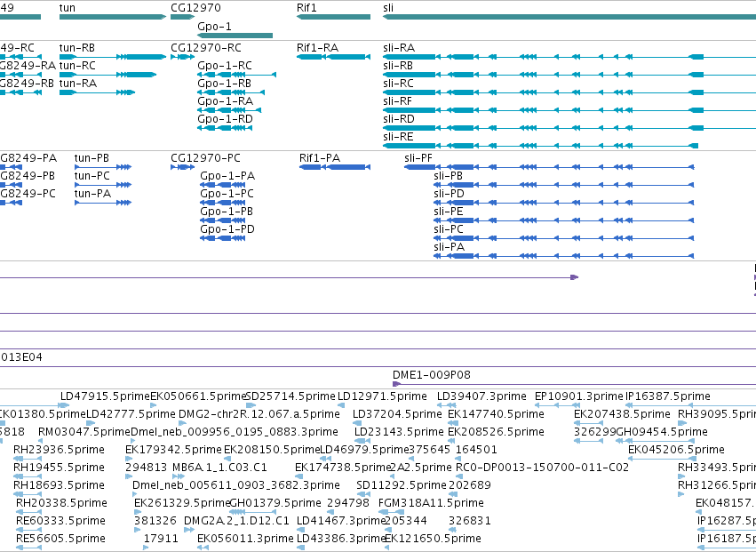756x552 pixels.
Task: Click the sli-PB CDS label
Action: [x=449, y=176]
